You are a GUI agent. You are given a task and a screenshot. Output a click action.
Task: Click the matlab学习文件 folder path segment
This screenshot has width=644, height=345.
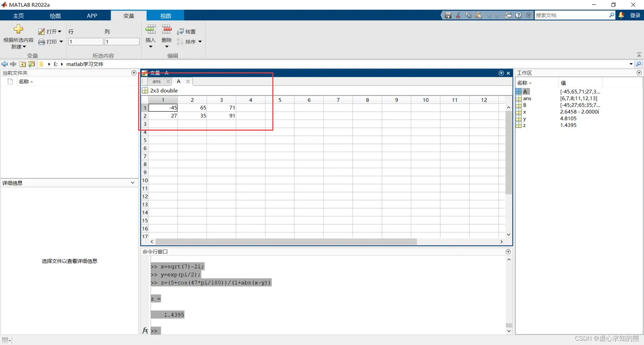[x=85, y=64]
